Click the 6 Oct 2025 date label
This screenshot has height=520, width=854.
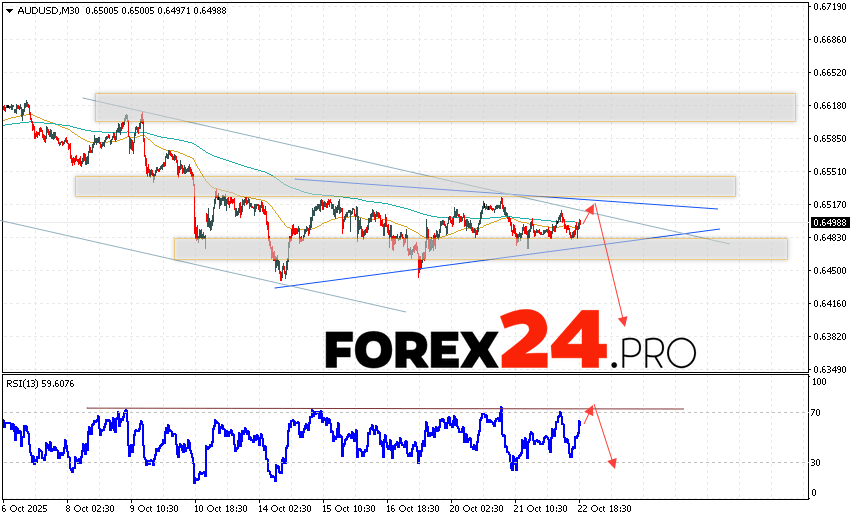26,508
